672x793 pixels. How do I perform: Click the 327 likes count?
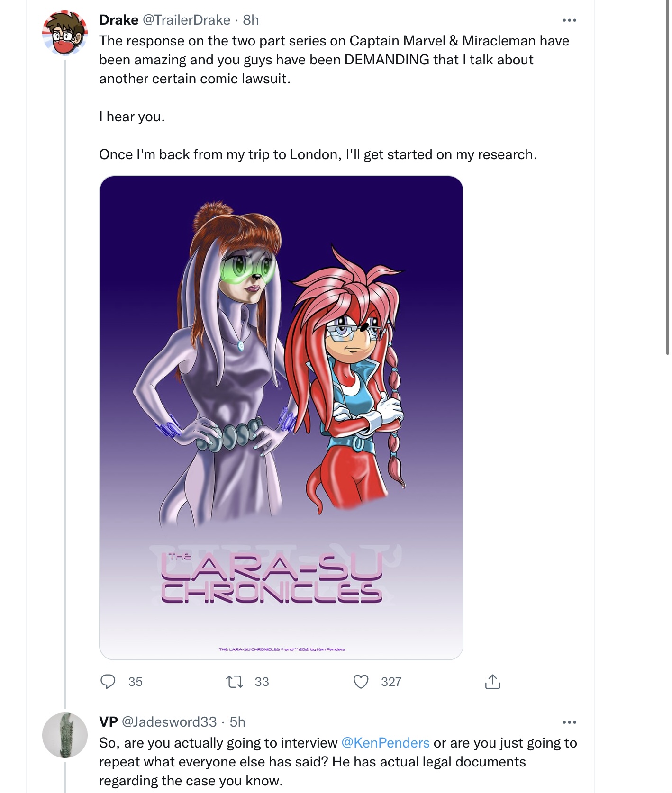click(391, 682)
